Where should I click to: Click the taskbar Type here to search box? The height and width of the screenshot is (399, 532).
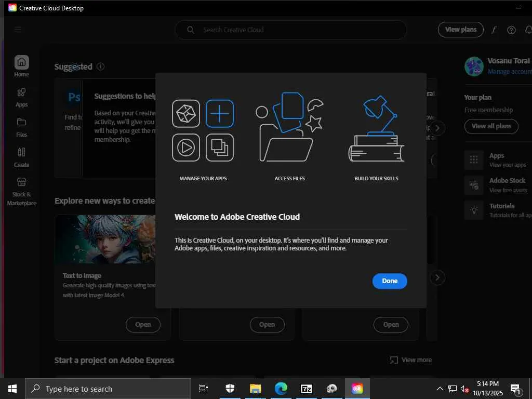(x=108, y=389)
